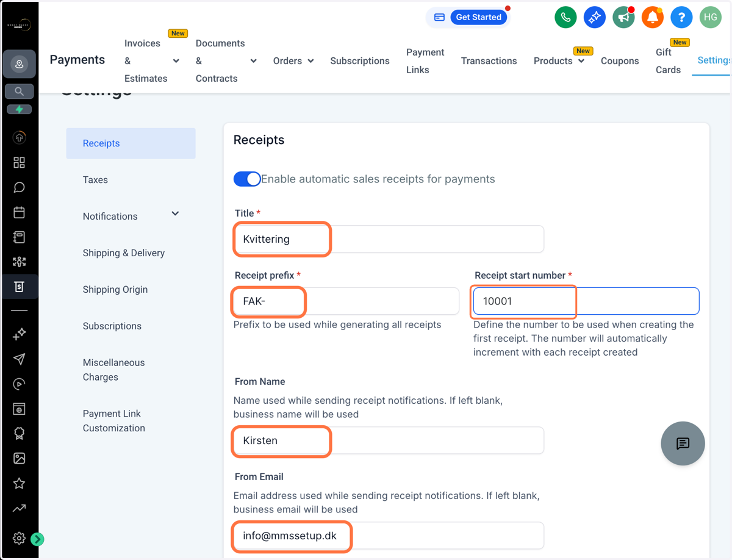Screen dimensions: 732x560
Task: Open the dashboard grid icon in sidebar
Action: 19,162
